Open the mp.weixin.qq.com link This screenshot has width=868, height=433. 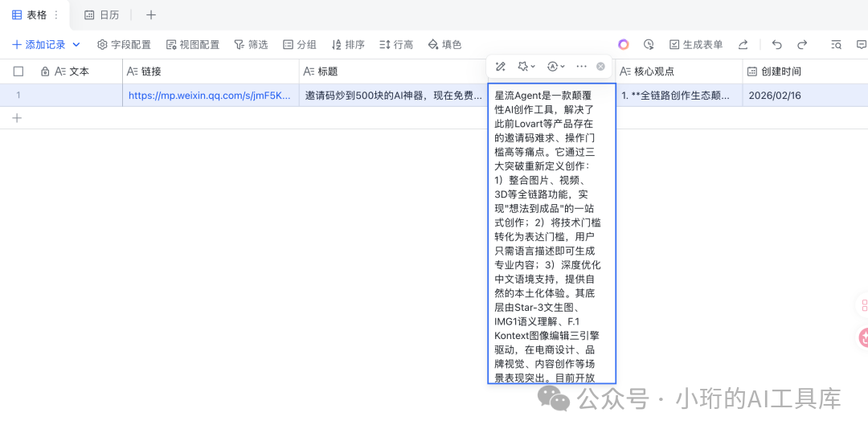pyautogui.click(x=209, y=95)
